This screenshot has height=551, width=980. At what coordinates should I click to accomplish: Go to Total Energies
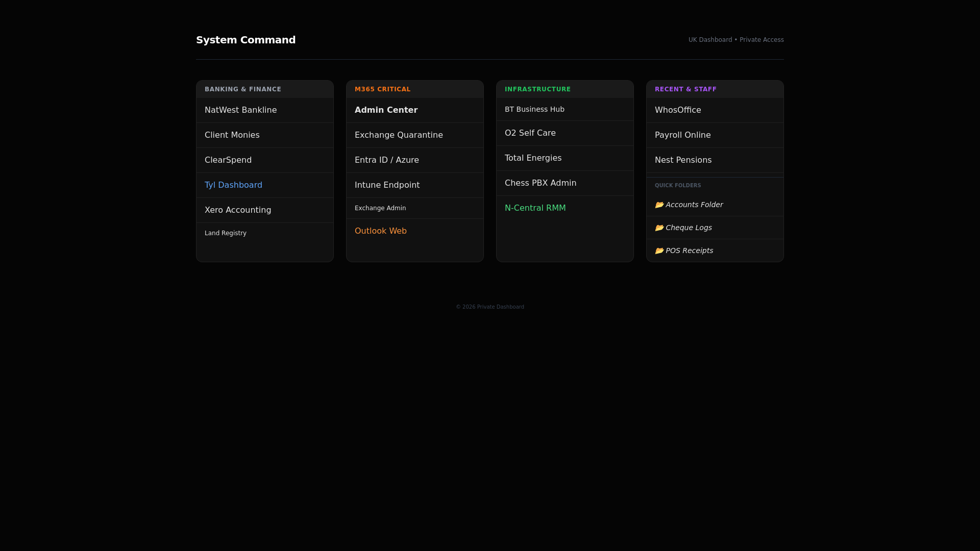[565, 158]
